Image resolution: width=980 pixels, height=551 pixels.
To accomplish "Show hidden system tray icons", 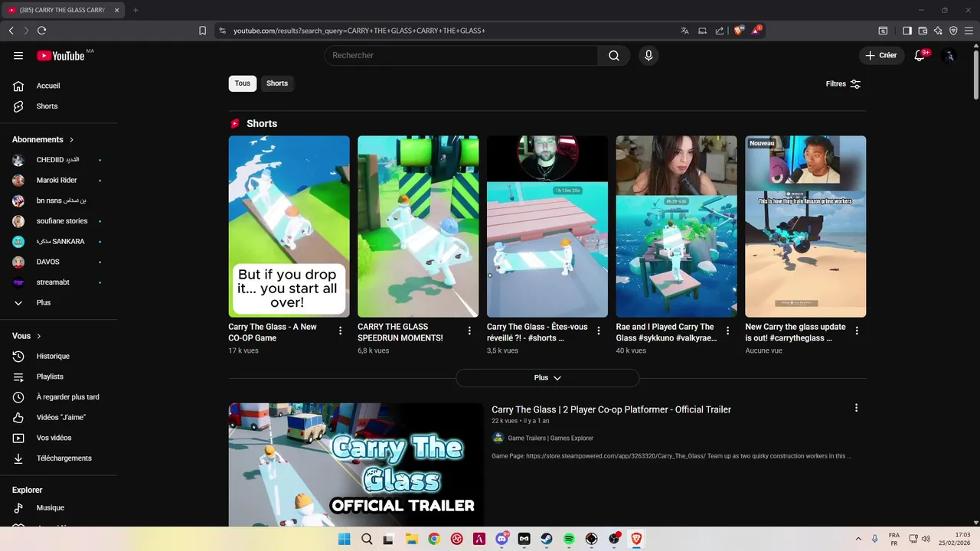I will [x=858, y=539].
